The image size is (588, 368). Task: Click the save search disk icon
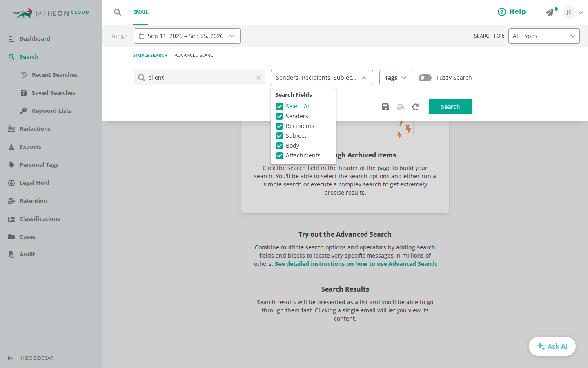pos(385,107)
